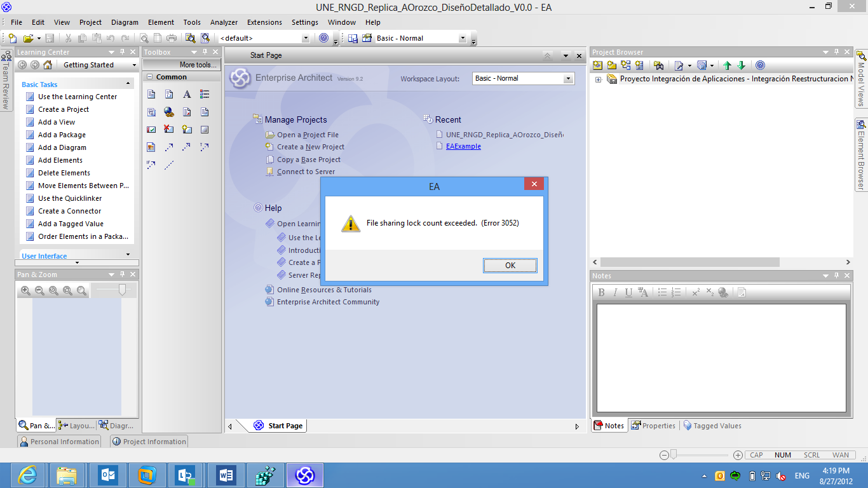Collapse the Basic Tasks section
Image resolution: width=868 pixels, height=488 pixels.
pyautogui.click(x=128, y=84)
